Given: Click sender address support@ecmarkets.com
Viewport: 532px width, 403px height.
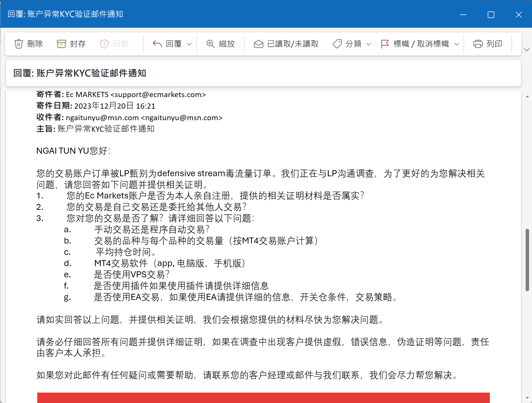Looking at the screenshot, I should click(x=158, y=95).
